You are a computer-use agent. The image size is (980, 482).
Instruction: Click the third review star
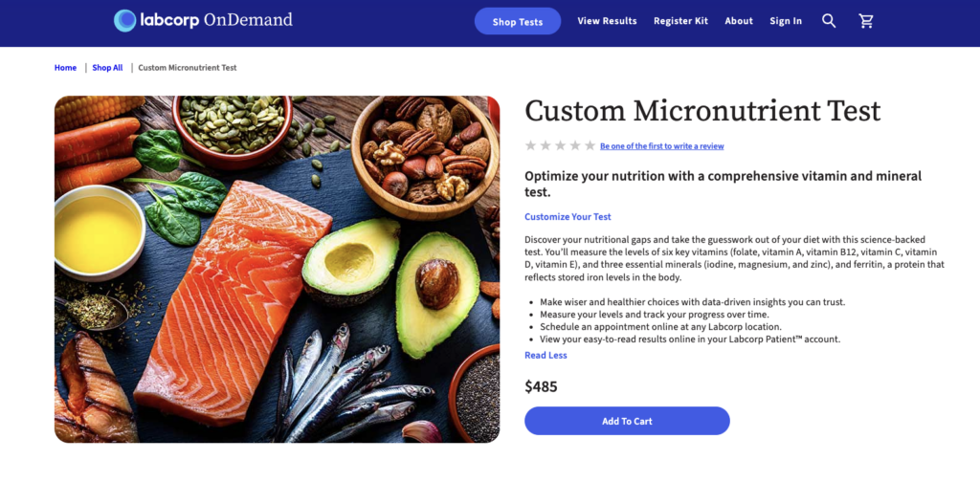tap(560, 145)
